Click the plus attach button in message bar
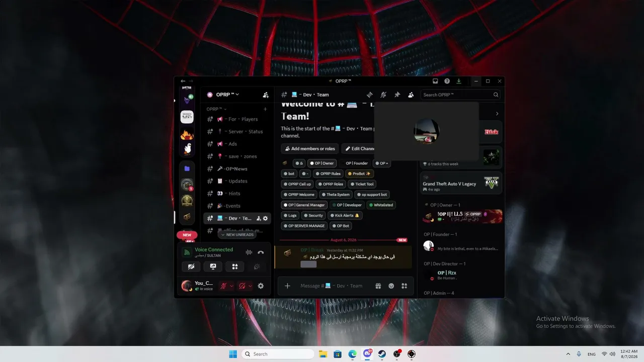 [x=287, y=286]
